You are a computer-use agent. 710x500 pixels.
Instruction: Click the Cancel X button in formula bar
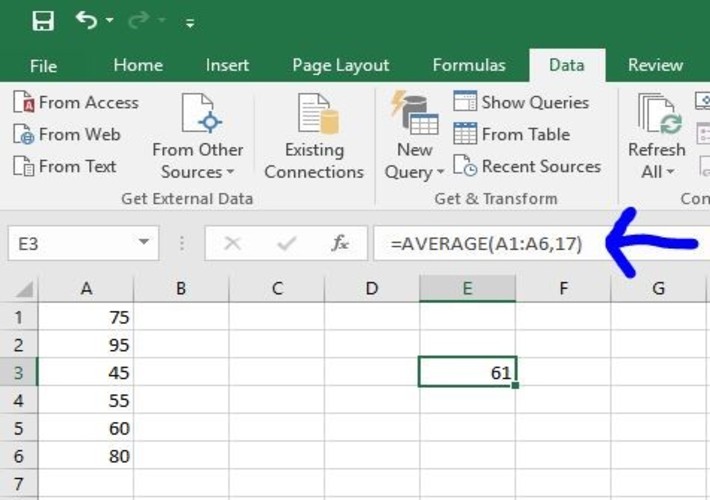point(232,244)
